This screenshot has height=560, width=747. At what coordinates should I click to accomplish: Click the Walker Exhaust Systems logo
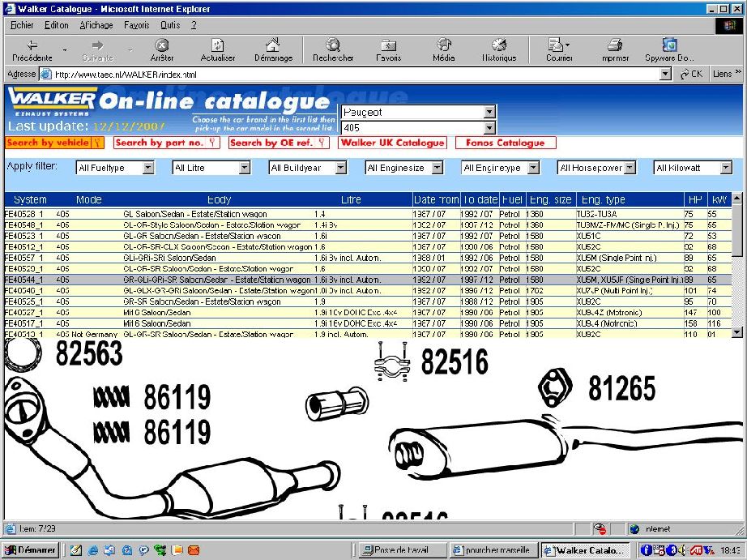click(52, 102)
